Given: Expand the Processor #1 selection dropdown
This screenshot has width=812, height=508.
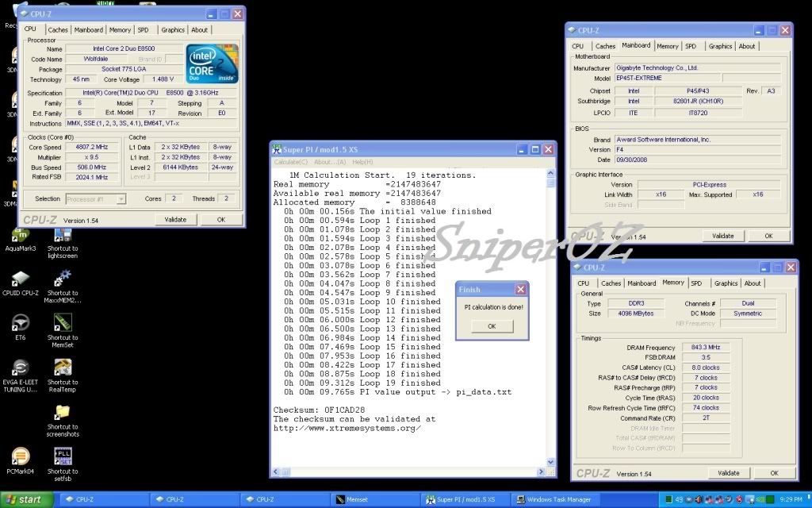Looking at the screenshot, I should 96,199.
